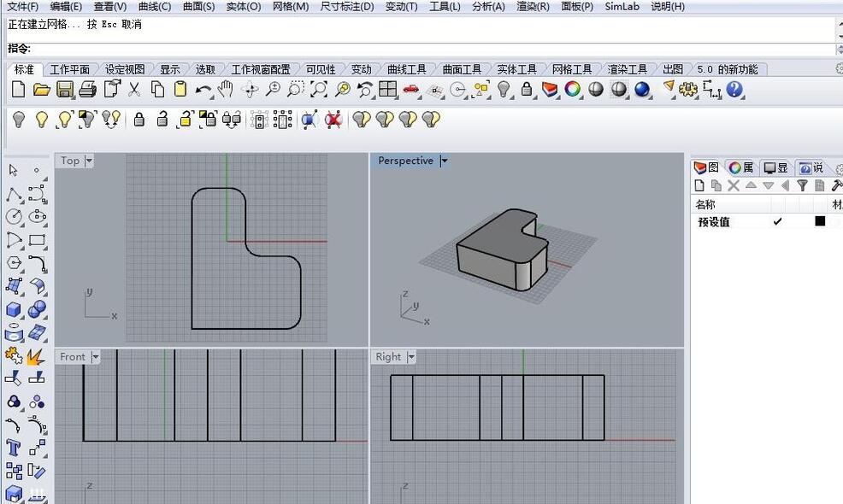843x504 pixels.
Task: Select the 预设值 layer row
Action: pos(767,221)
